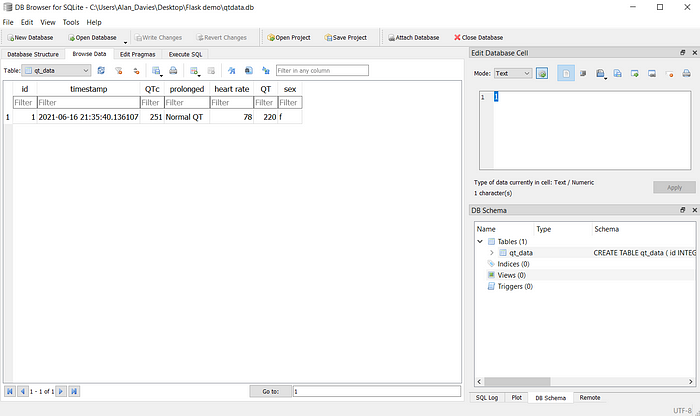Open the Mode dropdown set to Text
The width and height of the screenshot is (700, 416).
(512, 73)
